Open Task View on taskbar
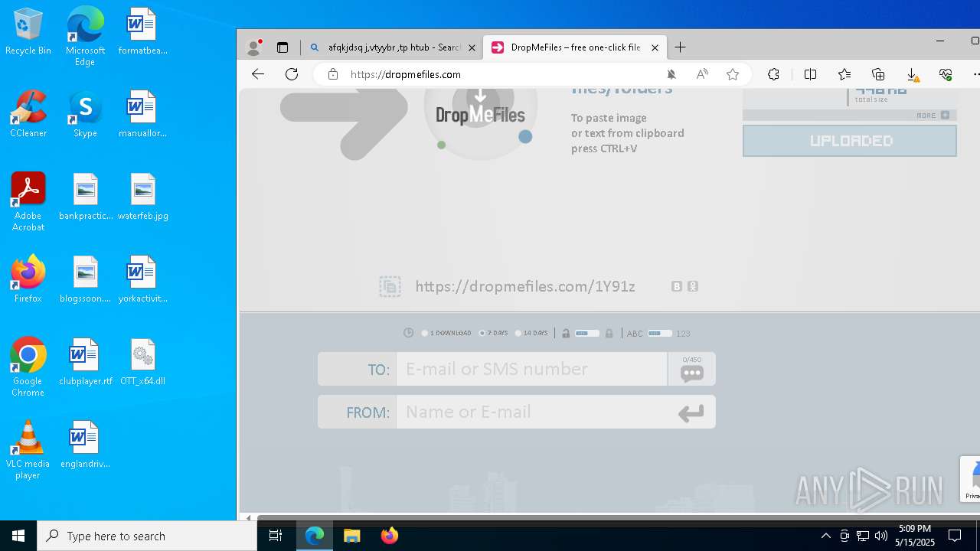The width and height of the screenshot is (980, 551). [x=276, y=536]
